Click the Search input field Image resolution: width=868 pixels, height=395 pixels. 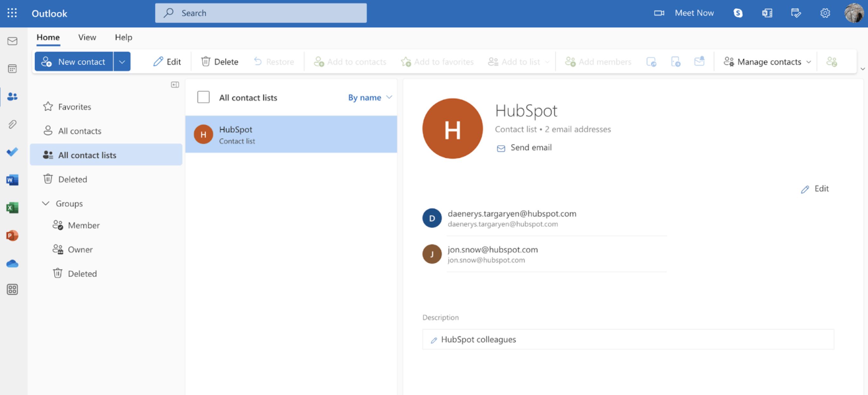[261, 12]
